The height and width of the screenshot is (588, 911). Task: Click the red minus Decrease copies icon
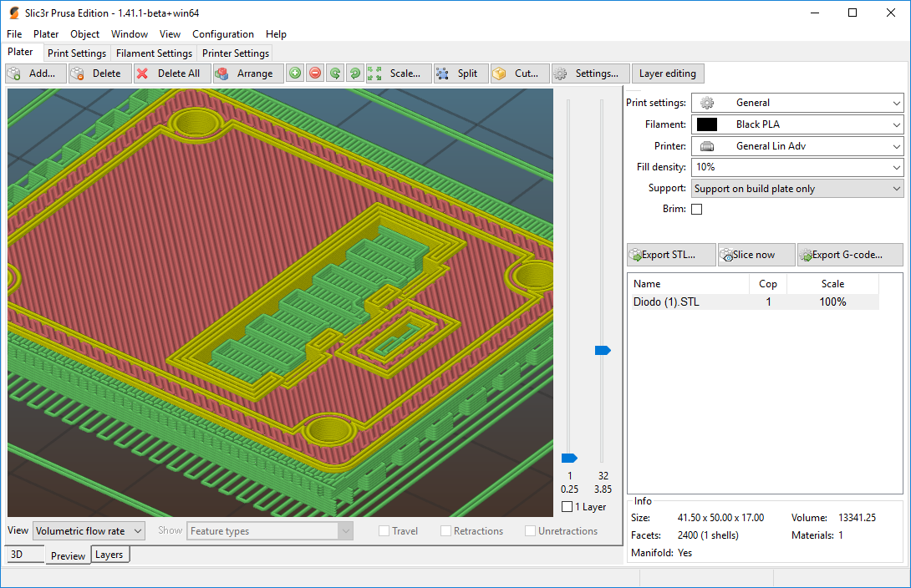pyautogui.click(x=315, y=73)
